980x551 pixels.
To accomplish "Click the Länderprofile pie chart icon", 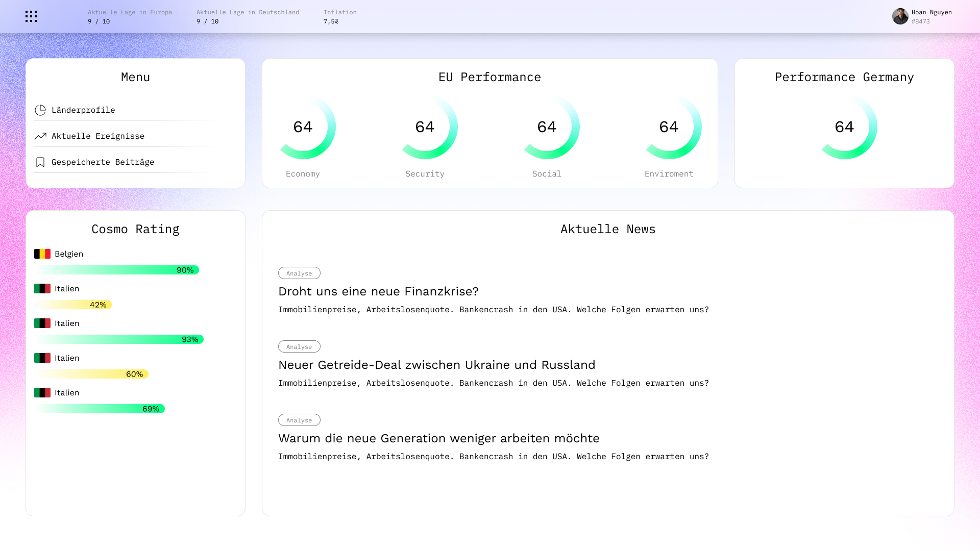I will (40, 110).
